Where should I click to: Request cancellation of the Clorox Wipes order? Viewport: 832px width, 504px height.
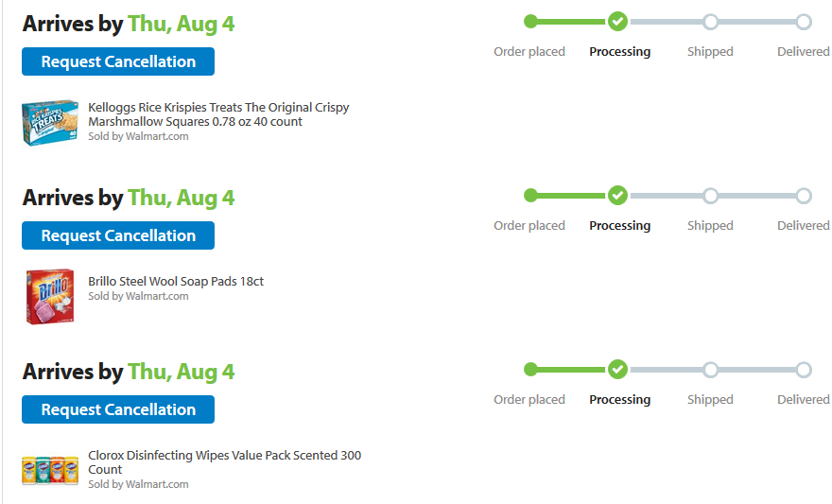click(118, 409)
